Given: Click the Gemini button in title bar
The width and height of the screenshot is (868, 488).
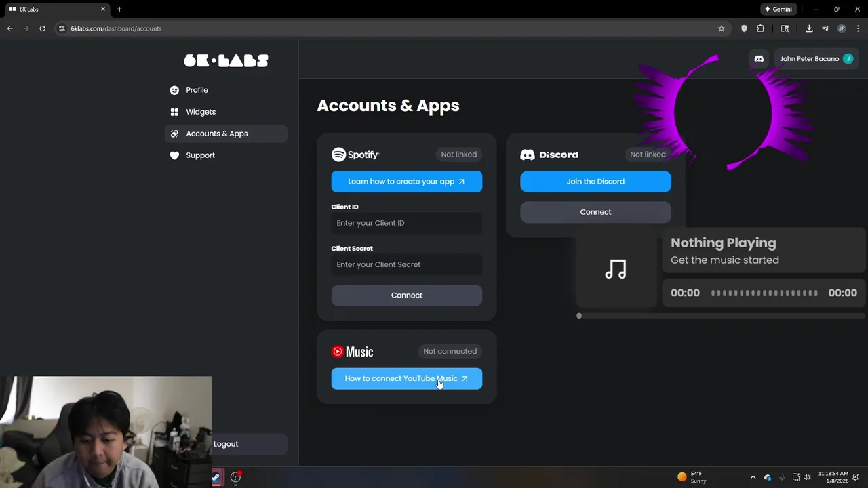Looking at the screenshot, I should click(x=778, y=9).
